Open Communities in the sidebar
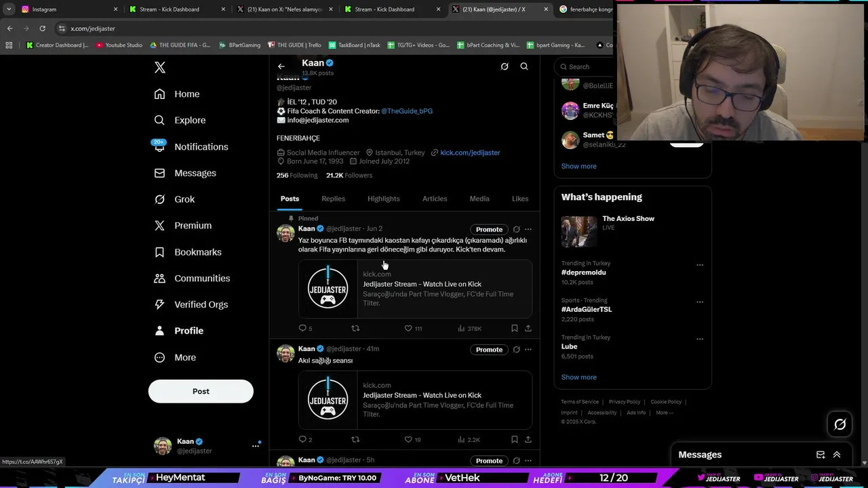Image resolution: width=868 pixels, height=488 pixels. [x=192, y=279]
